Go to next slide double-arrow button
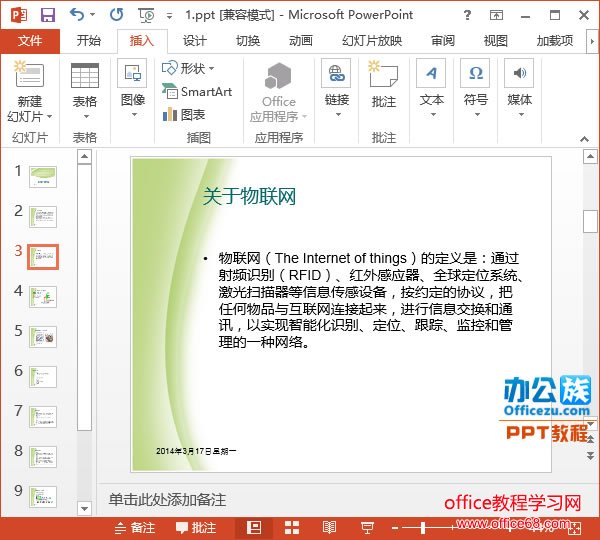This screenshot has width=600, height=540. (x=591, y=455)
